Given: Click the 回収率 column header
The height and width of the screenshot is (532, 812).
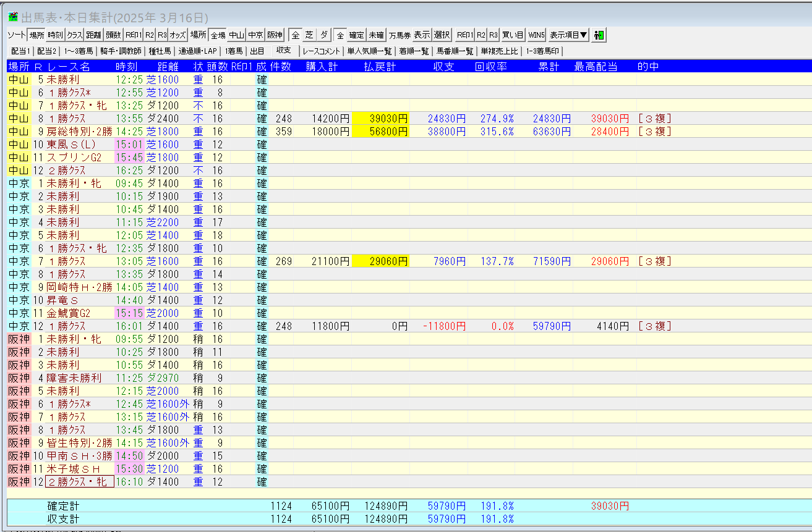Looking at the screenshot, I should [x=491, y=67].
